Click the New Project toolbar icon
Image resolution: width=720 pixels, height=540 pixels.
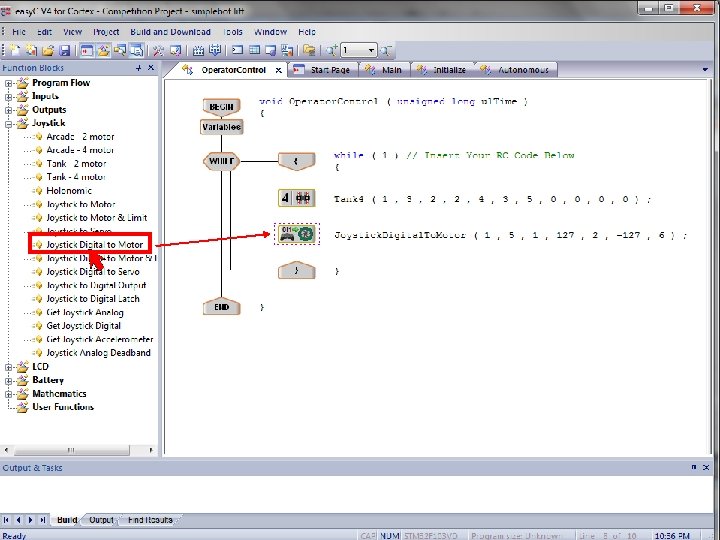click(31, 50)
